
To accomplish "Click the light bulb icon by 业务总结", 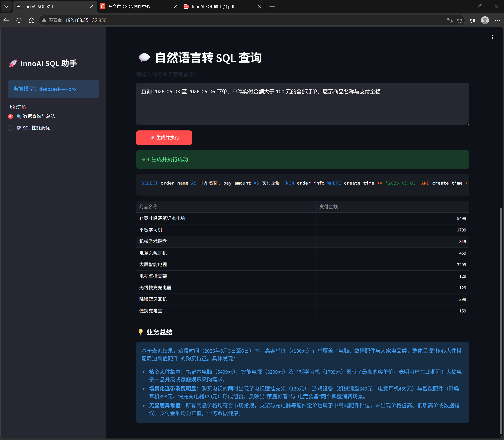I will [x=140, y=332].
